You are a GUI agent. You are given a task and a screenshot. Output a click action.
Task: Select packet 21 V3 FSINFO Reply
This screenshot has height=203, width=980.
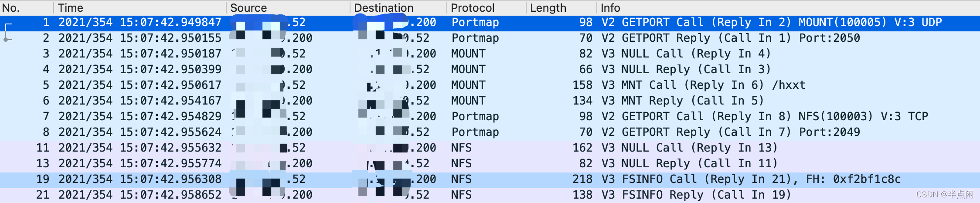click(x=490, y=195)
